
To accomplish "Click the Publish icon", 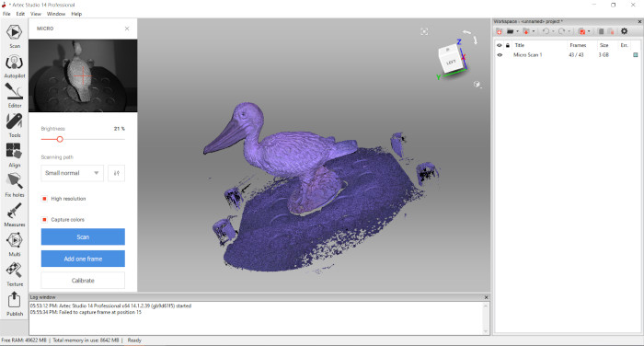I will 15,304.
